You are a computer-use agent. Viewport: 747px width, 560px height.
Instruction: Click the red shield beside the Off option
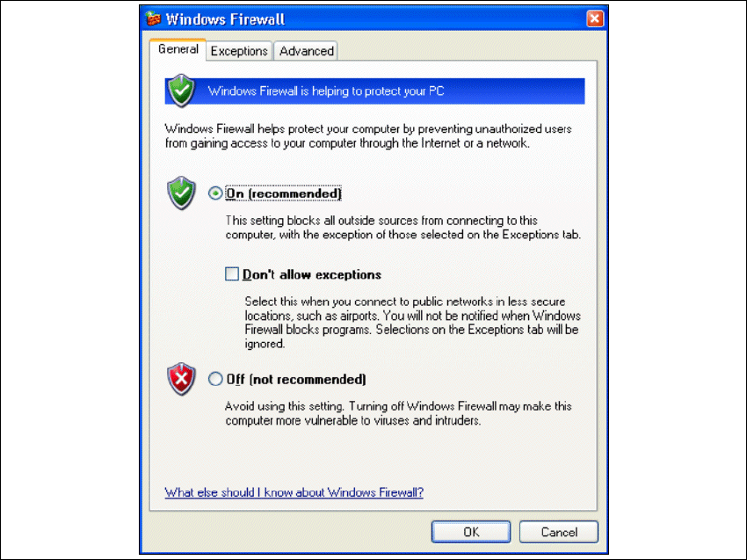(181, 379)
